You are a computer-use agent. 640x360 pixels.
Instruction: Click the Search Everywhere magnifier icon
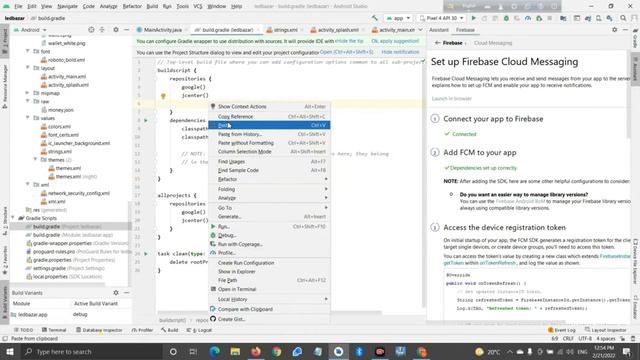(623, 18)
